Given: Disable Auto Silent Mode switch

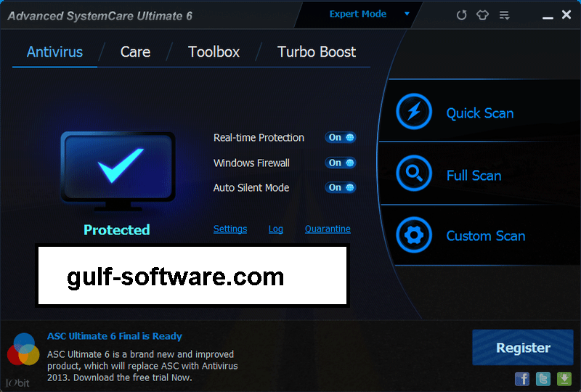Looking at the screenshot, I should coord(340,187).
